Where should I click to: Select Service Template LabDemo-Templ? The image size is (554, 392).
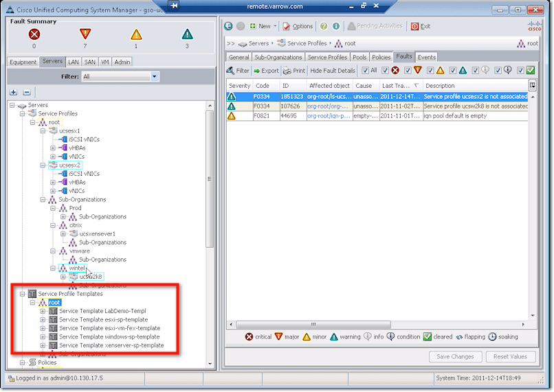click(x=102, y=311)
